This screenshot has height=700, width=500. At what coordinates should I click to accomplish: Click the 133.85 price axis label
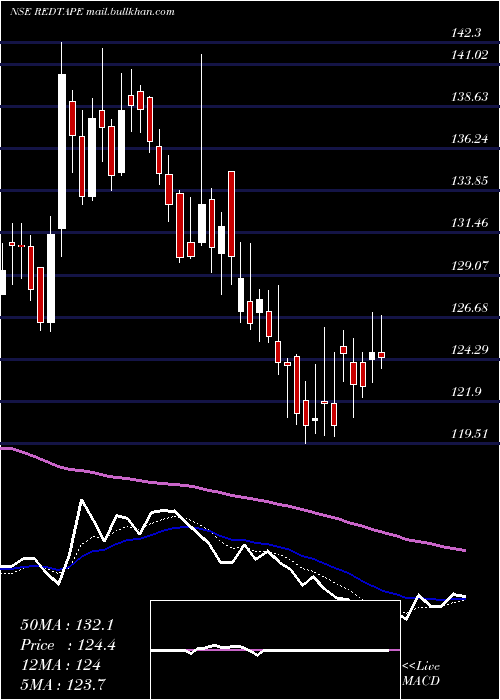tap(471, 181)
